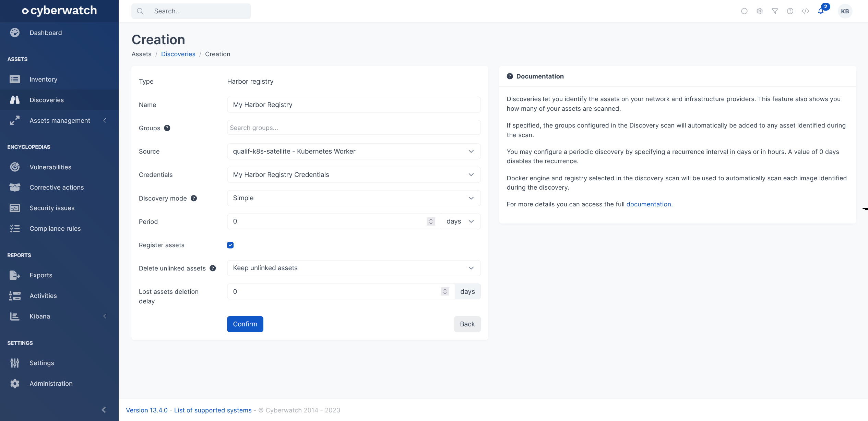Open the gear icon in top header

pyautogui.click(x=760, y=11)
